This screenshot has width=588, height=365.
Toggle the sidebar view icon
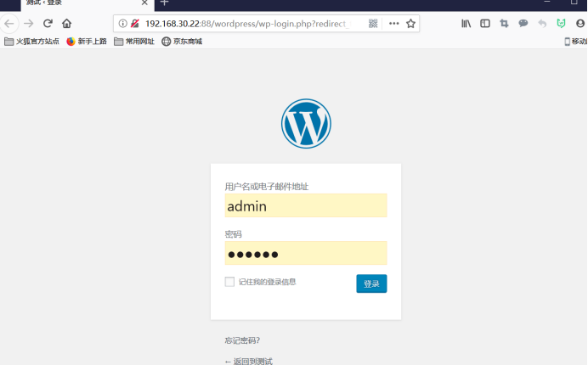[485, 24]
